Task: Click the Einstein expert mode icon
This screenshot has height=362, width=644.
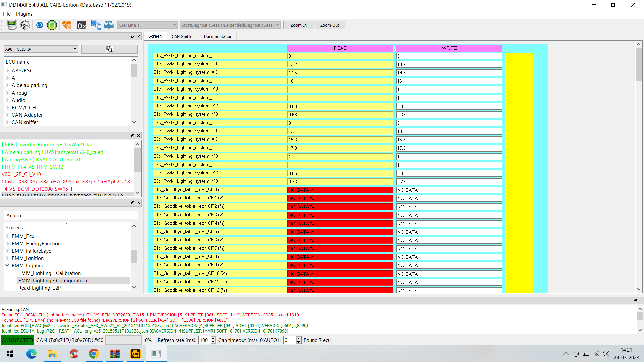Action: (25, 25)
